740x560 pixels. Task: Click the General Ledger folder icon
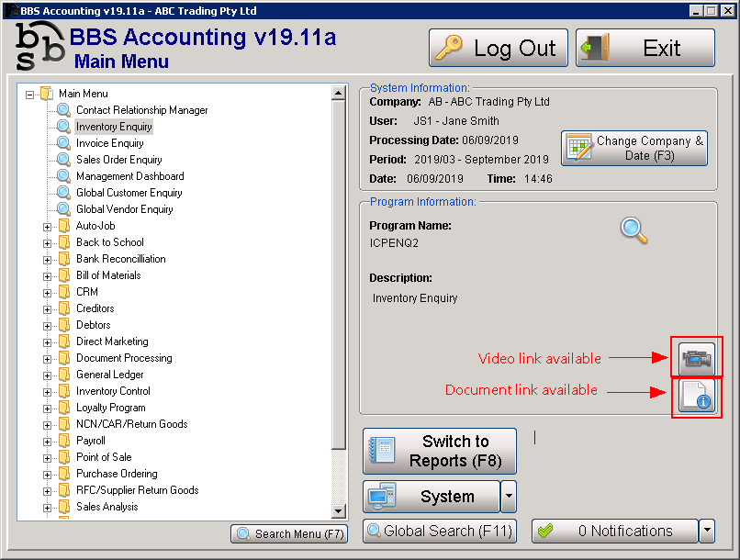click(x=63, y=375)
